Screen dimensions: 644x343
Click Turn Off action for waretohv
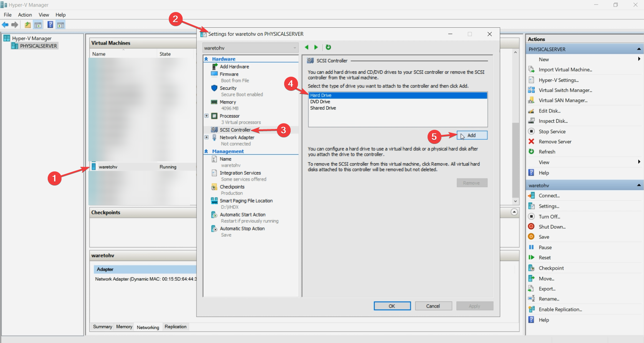click(x=549, y=216)
